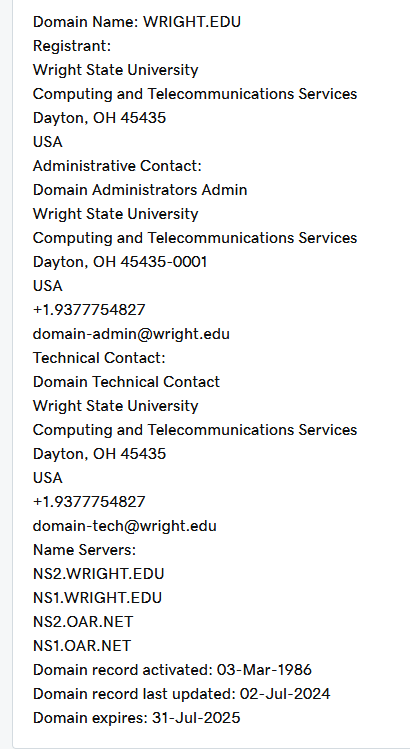Click the NS1.OAR.NET name server entry
This screenshot has width=410, height=749.
pos(82,646)
